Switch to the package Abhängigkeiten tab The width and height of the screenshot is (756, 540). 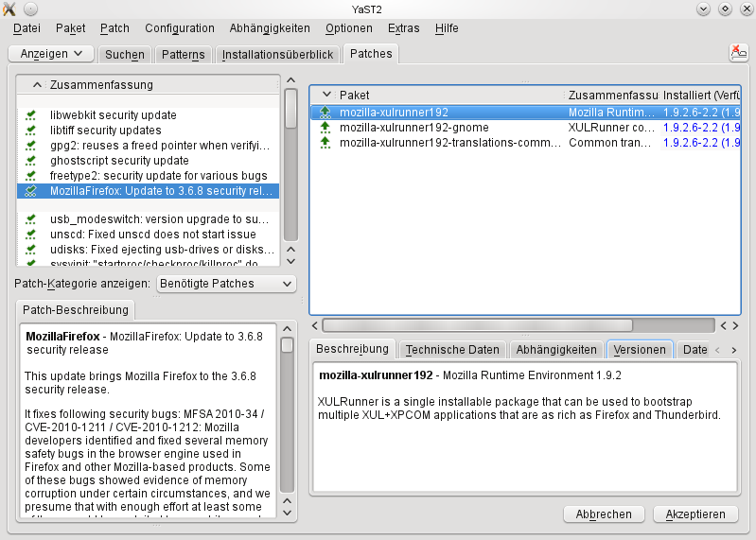click(x=556, y=350)
